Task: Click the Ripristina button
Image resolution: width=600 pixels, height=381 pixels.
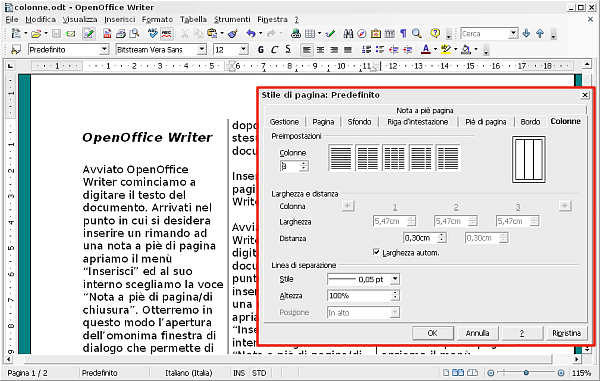Action: (x=566, y=333)
